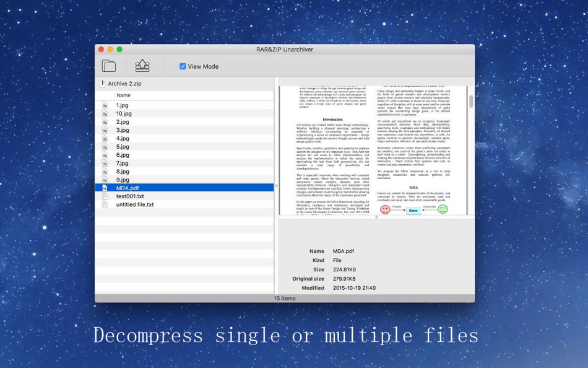Screen dimensions: 588x368
Task: Select test001.txt in the list
Action: 184,196
